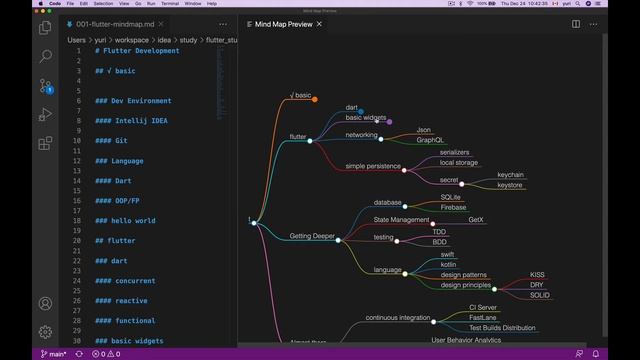
Task: Click the preview pane horizontal scrollbar
Action: click(412, 345)
